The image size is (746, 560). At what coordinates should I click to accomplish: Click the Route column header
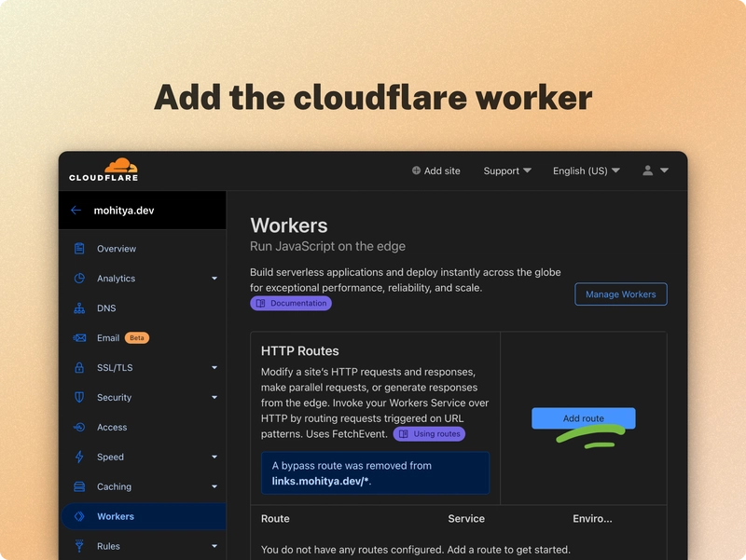click(x=275, y=519)
